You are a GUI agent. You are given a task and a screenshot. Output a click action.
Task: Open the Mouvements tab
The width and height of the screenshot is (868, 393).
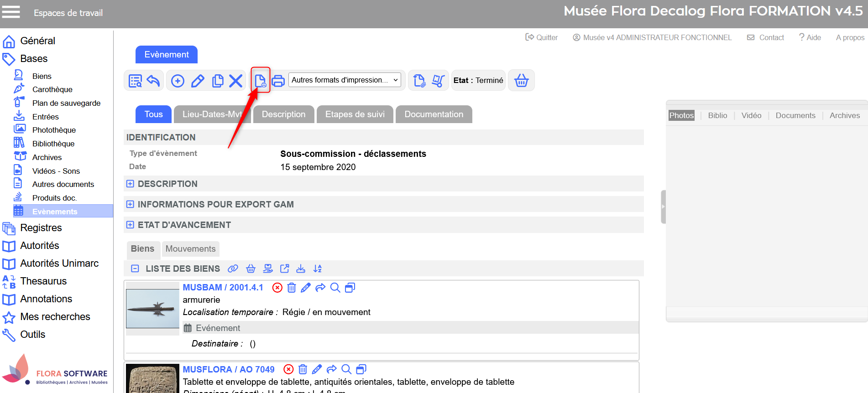coord(190,249)
